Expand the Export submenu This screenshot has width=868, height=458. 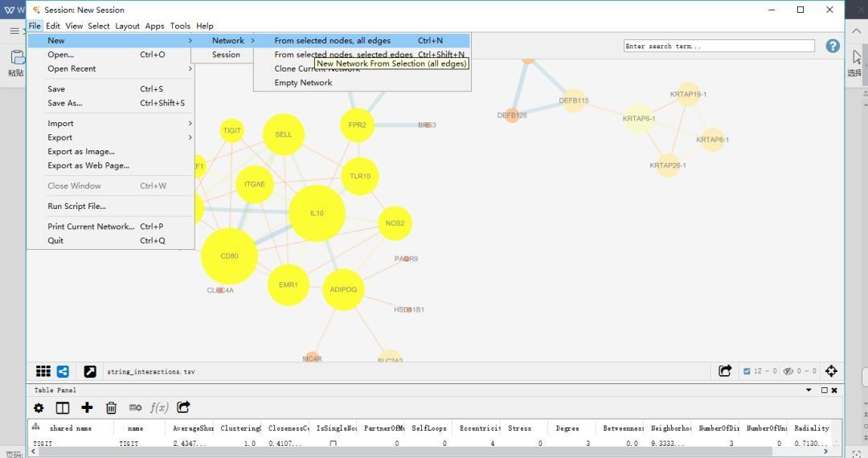tap(111, 137)
